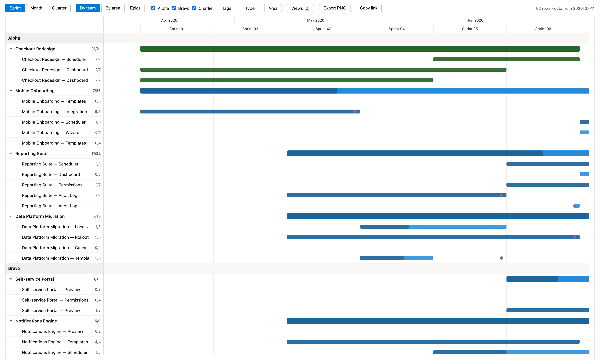Click the Alpha team group header
The image size is (600, 364).
[x=54, y=38]
